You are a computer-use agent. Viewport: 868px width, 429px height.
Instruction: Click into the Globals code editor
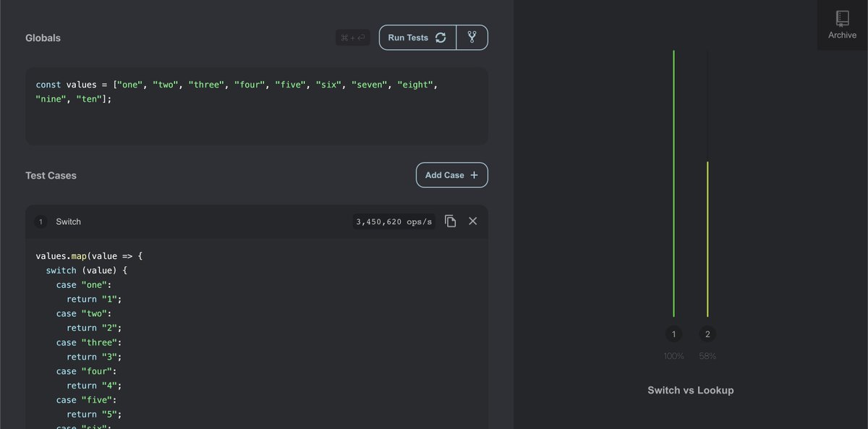coord(257,106)
